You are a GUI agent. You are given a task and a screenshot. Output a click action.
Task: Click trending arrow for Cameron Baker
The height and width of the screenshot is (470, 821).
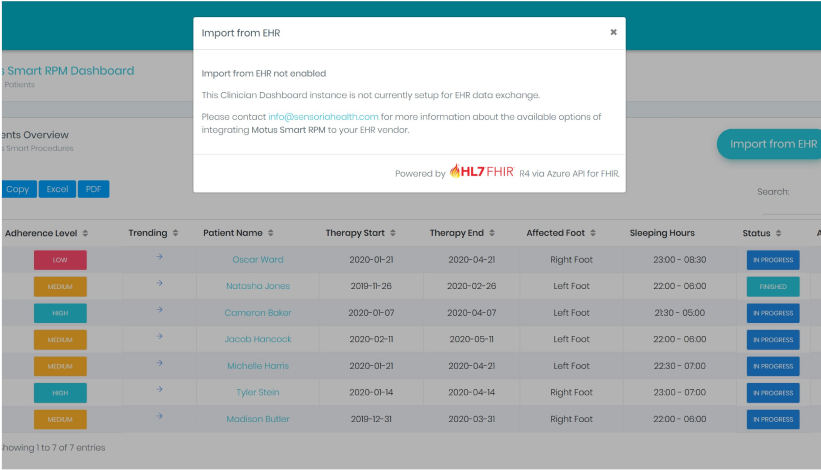(160, 311)
